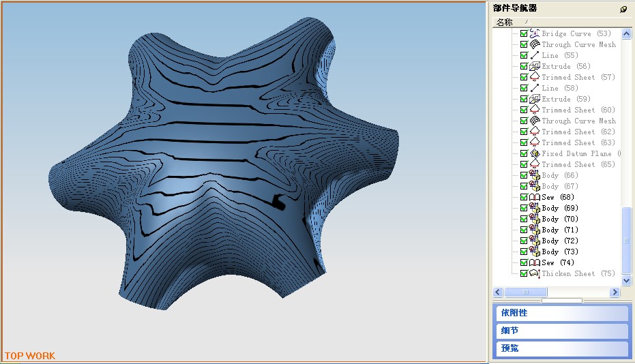Select Body (69) in the navigator
Viewport: 635px width, 364px height.
pyautogui.click(x=560, y=208)
